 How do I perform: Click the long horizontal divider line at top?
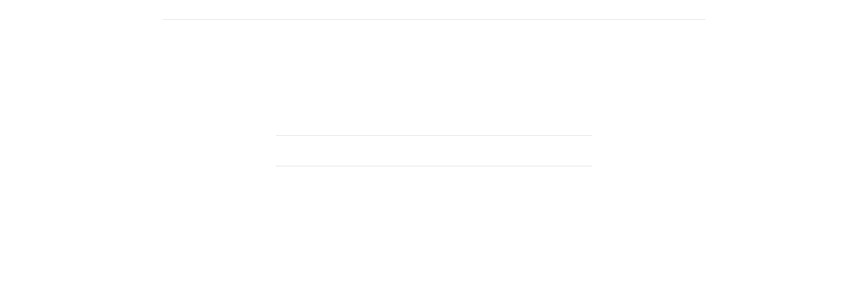point(434,19)
